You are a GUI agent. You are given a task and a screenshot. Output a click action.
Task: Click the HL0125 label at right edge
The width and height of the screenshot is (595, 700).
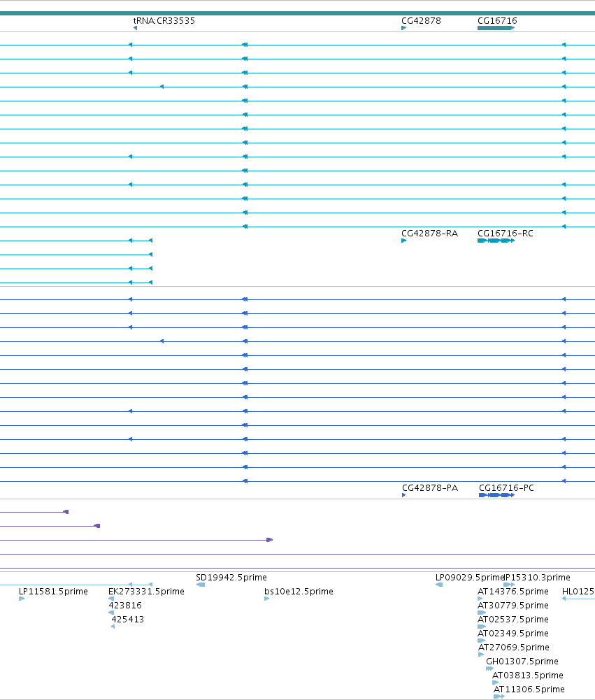578,591
